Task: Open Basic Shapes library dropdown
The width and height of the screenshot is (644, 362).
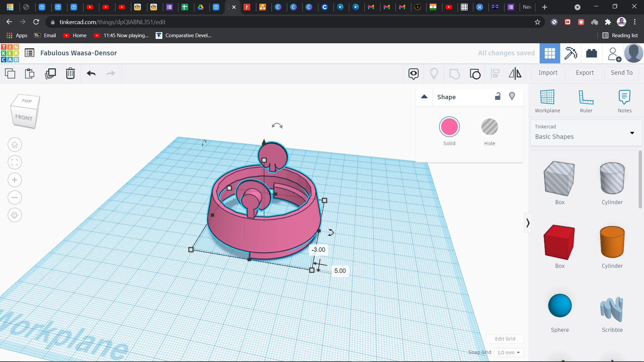Action: pos(586,133)
